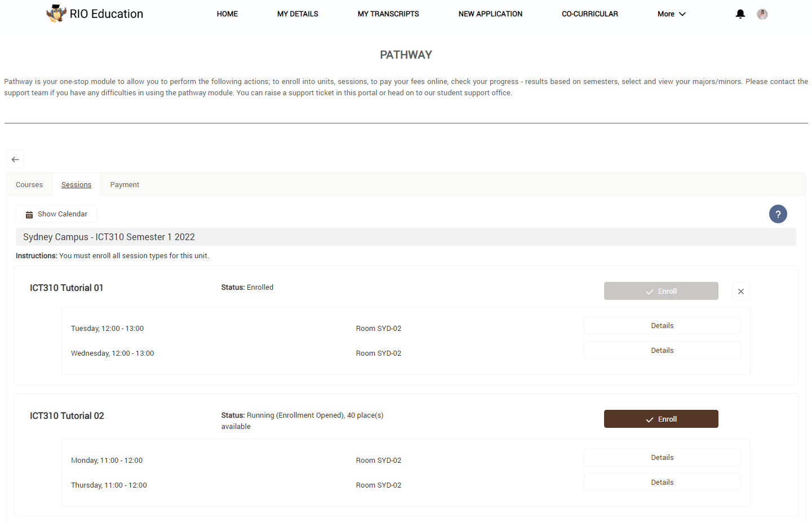Image resolution: width=812 pixels, height=522 pixels.
Task: Open the notifications bell
Action: point(740,14)
